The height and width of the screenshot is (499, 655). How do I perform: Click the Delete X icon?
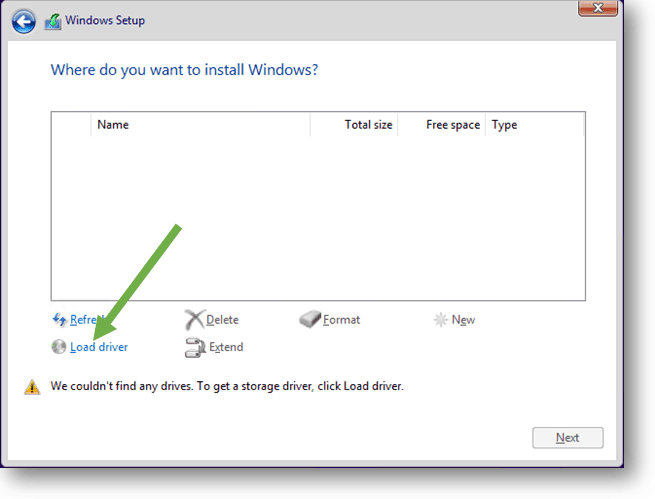click(x=194, y=320)
